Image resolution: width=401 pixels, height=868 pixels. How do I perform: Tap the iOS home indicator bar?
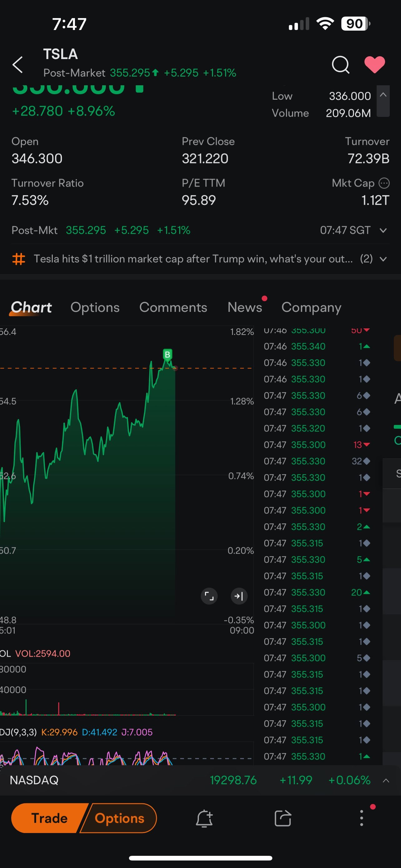(x=201, y=858)
